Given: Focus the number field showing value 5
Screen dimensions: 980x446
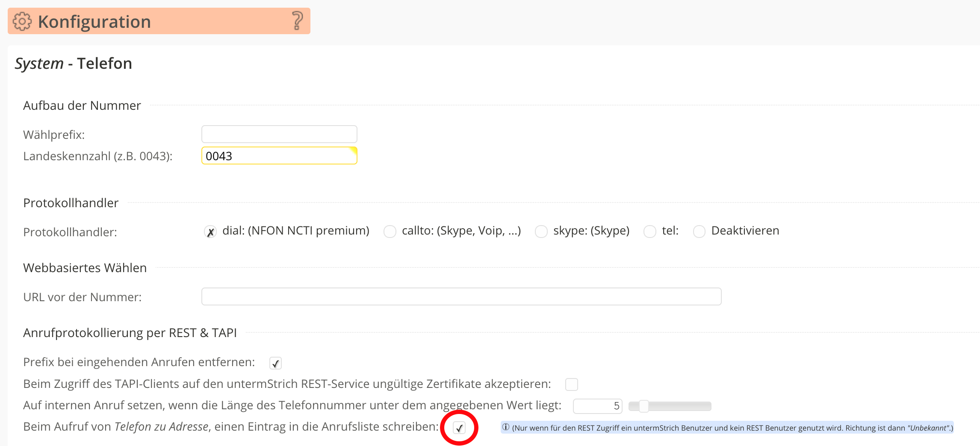Looking at the screenshot, I should point(597,406).
